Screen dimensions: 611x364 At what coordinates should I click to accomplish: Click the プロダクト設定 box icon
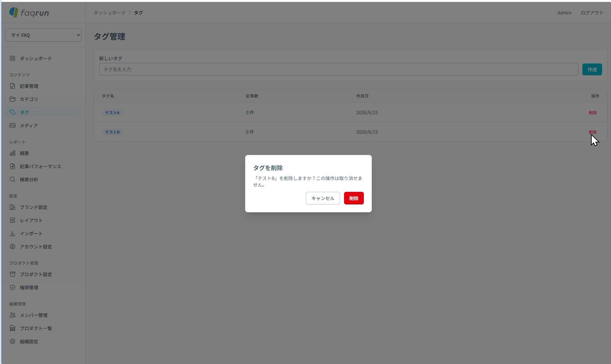[x=13, y=274]
